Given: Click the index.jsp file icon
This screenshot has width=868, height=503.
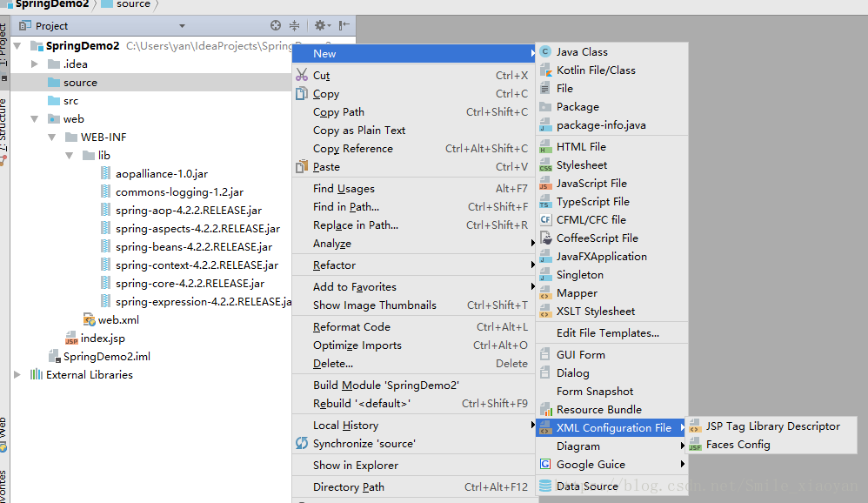Looking at the screenshot, I should tap(71, 338).
